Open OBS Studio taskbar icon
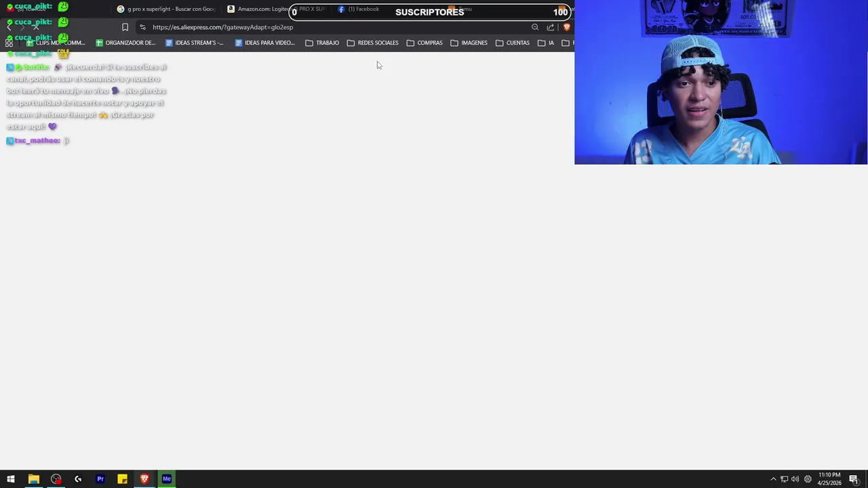This screenshot has height=488, width=868. pos(56,479)
